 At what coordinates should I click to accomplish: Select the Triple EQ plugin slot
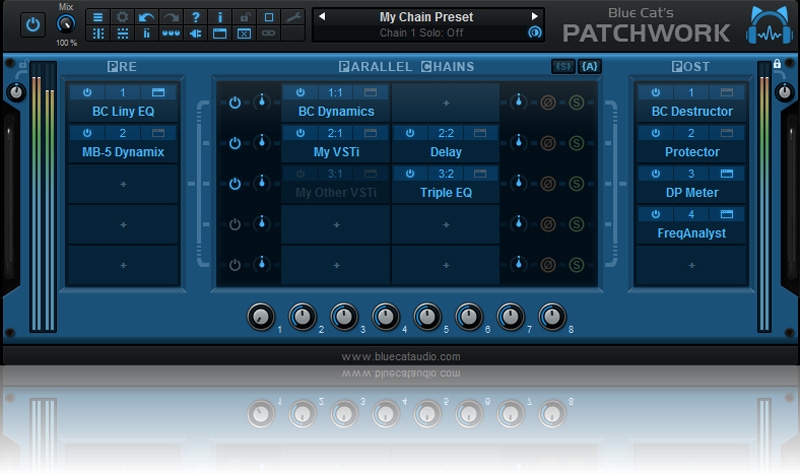[445, 193]
